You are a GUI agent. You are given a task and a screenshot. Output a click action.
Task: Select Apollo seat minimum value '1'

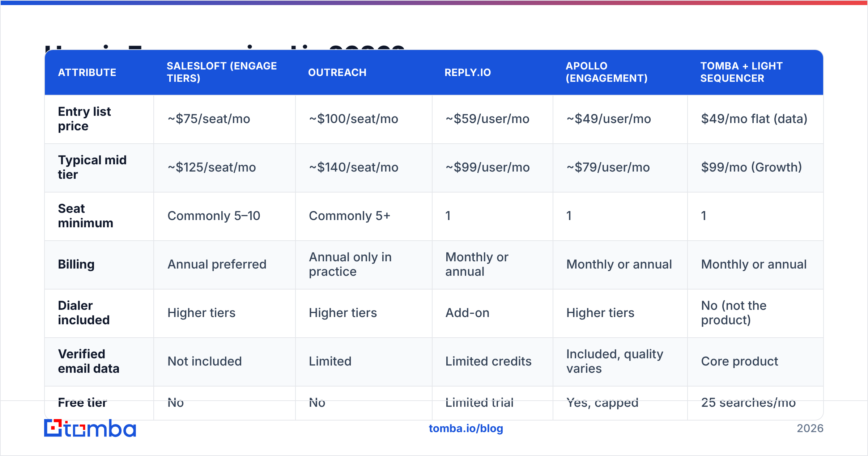569,216
